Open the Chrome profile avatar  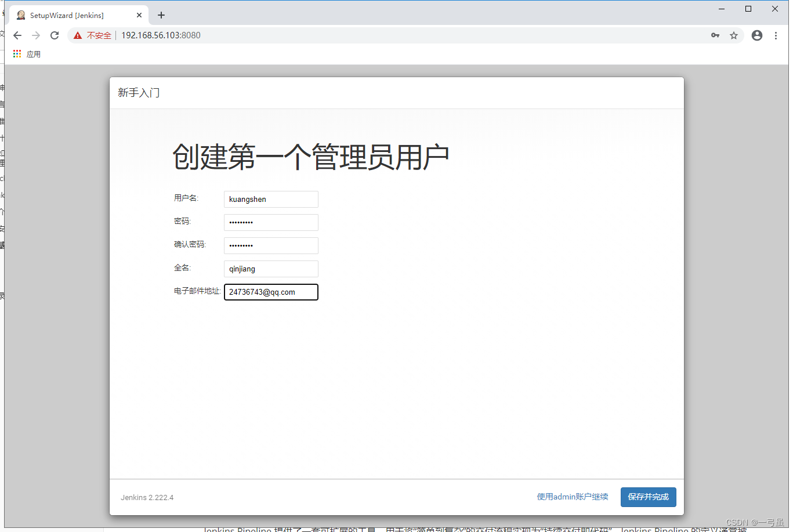pyautogui.click(x=757, y=35)
